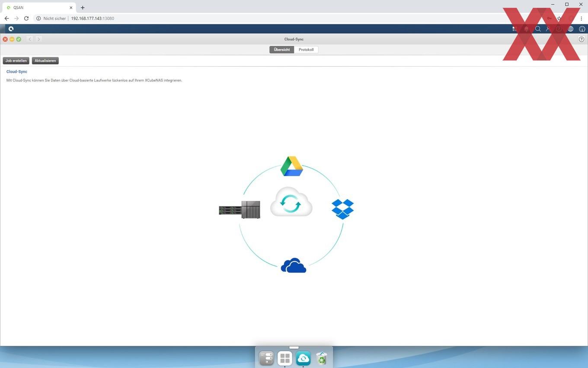Maximize Cloud-Sync window with green button
This screenshot has width=588, height=368.
(x=19, y=39)
